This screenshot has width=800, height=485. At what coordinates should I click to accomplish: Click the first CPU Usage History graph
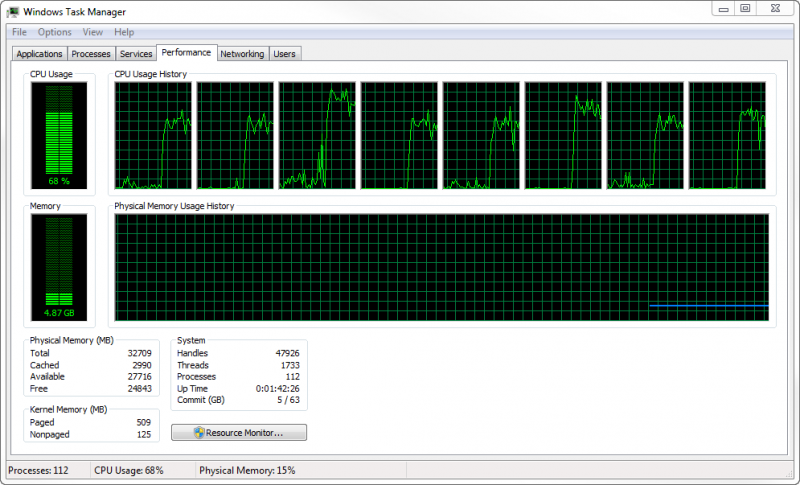(153, 136)
